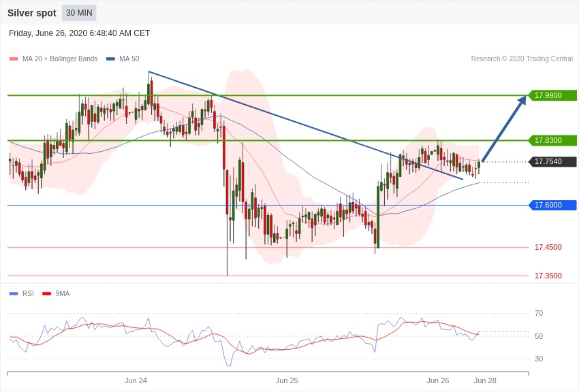Screen dimensions: 579x392
Task: Click the Jun 28 date axis label
Action: [485, 380]
